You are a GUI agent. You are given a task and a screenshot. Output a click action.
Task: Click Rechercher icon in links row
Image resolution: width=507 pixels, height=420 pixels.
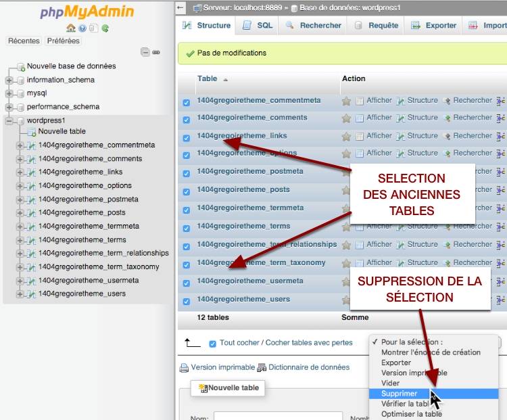[448, 136]
